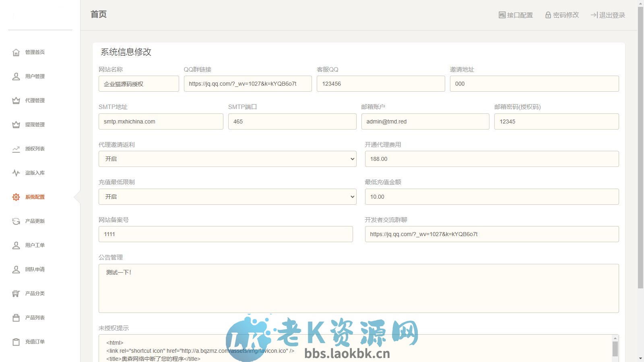Switch to the 首页 tab
Viewport: 644px width, 362px height.
pyautogui.click(x=98, y=14)
